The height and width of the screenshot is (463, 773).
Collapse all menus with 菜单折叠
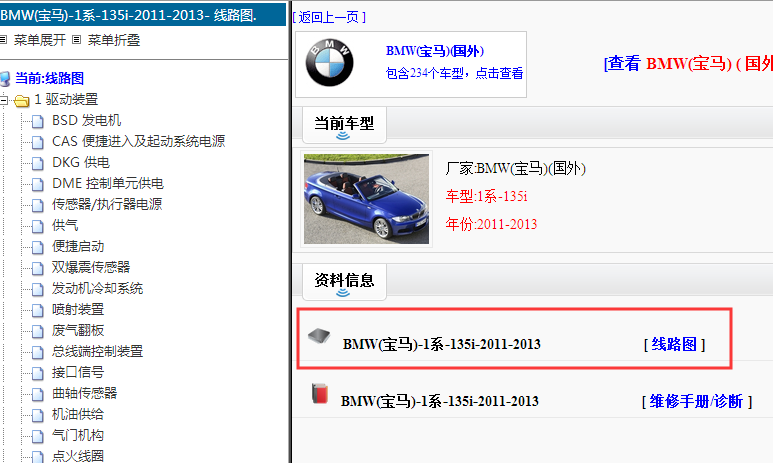[115, 41]
